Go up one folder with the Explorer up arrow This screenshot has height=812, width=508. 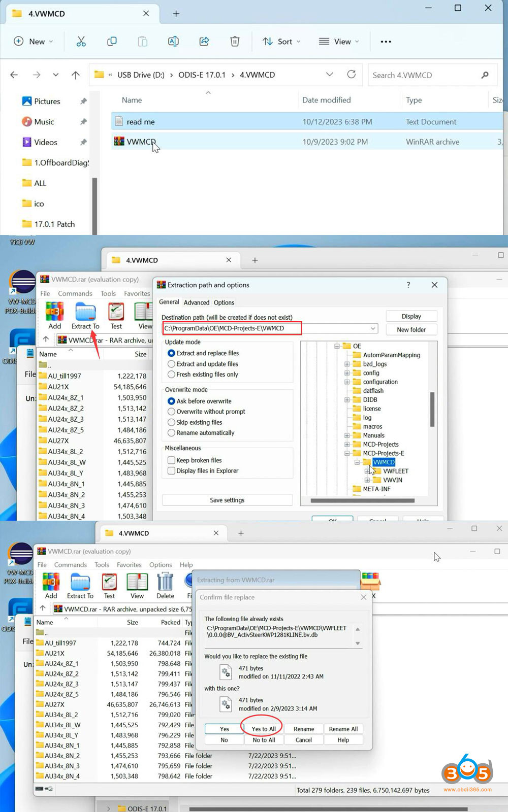click(x=76, y=75)
